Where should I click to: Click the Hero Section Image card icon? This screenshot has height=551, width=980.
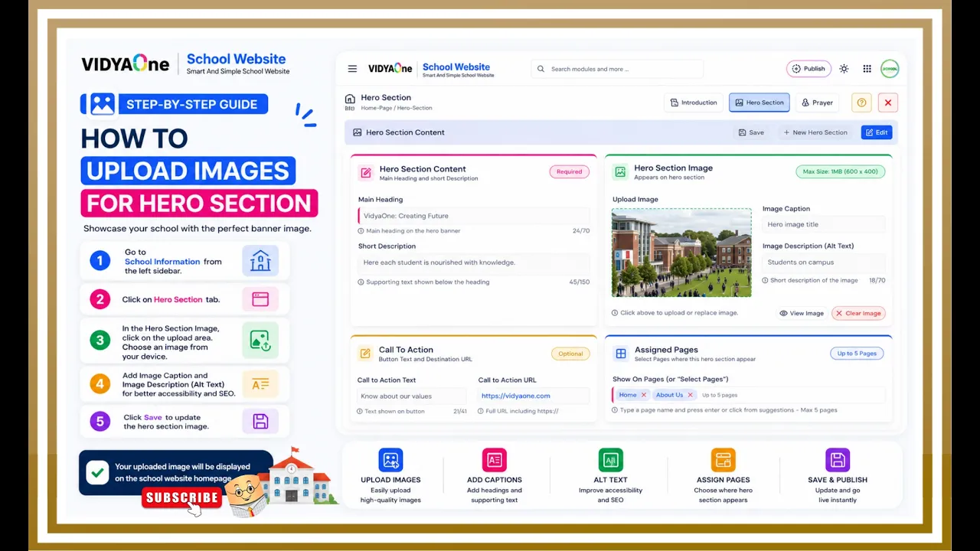click(x=620, y=172)
